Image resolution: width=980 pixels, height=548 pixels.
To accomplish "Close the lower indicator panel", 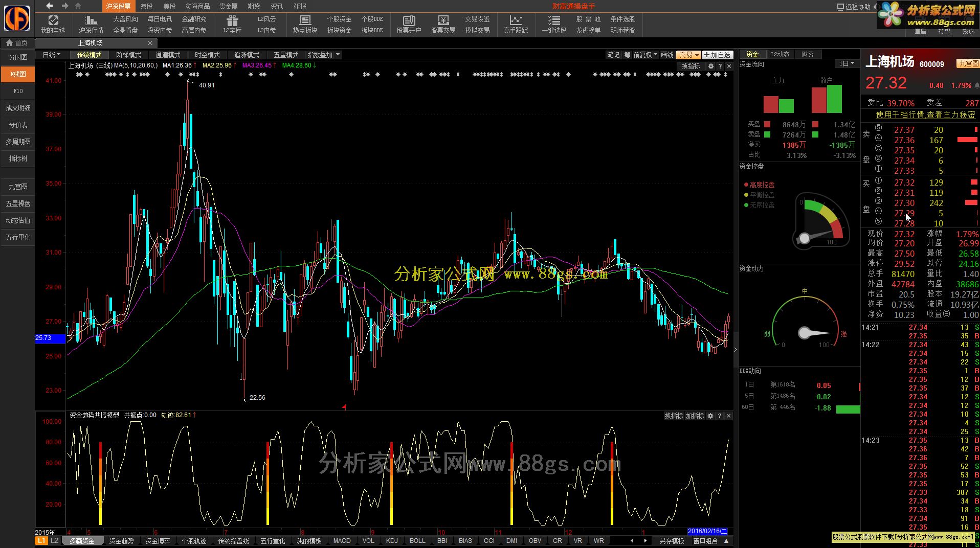I will (728, 416).
